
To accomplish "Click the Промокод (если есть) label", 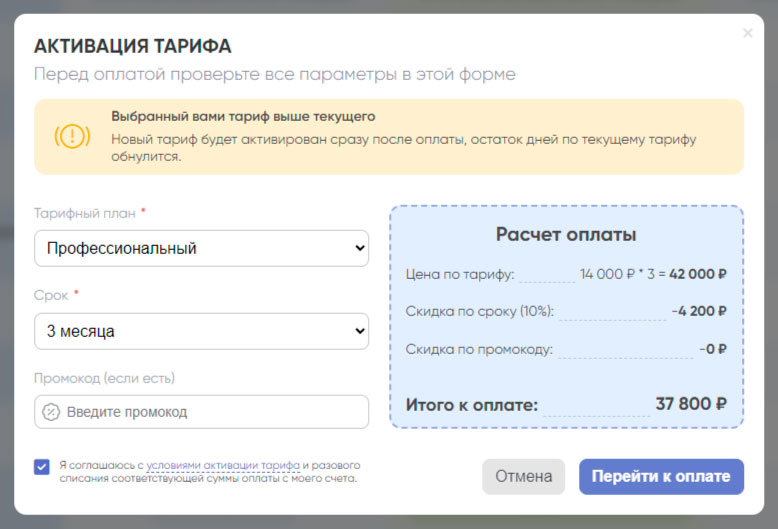I will [x=104, y=378].
